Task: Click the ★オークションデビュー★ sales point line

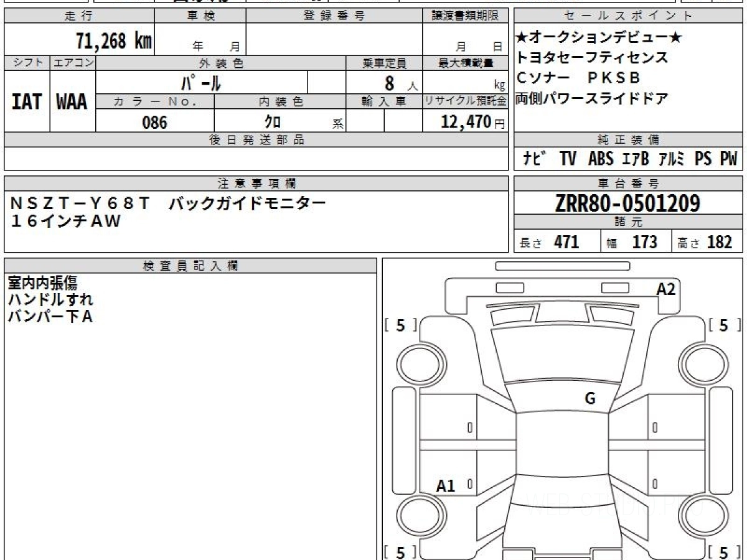Action: click(x=599, y=38)
